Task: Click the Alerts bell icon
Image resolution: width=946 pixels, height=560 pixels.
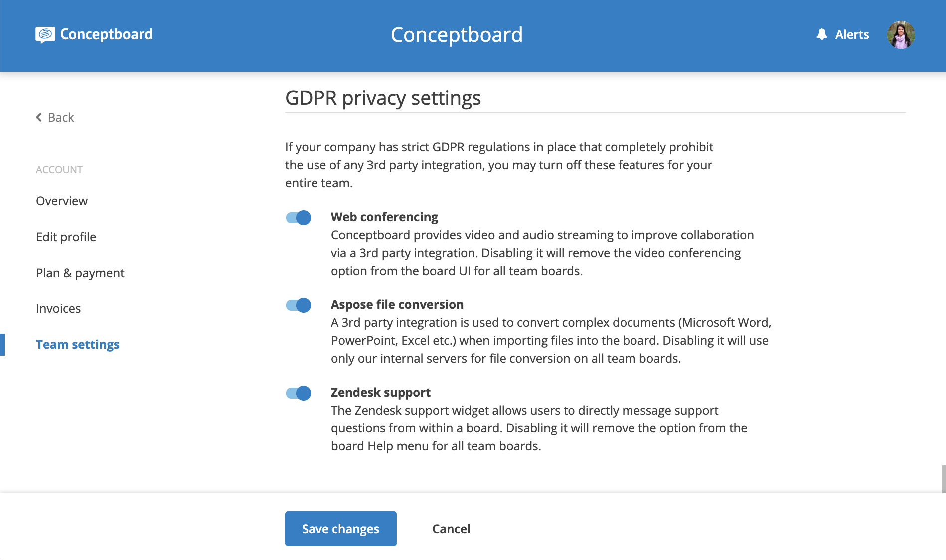Action: [822, 34]
